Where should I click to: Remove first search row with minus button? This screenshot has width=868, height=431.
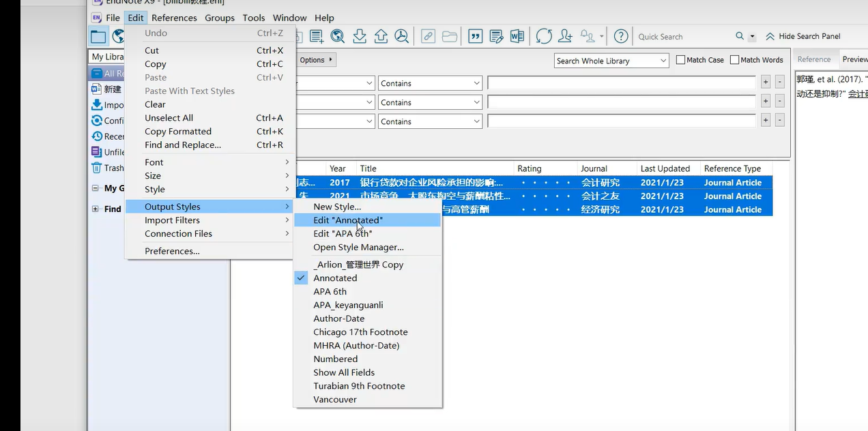(779, 82)
